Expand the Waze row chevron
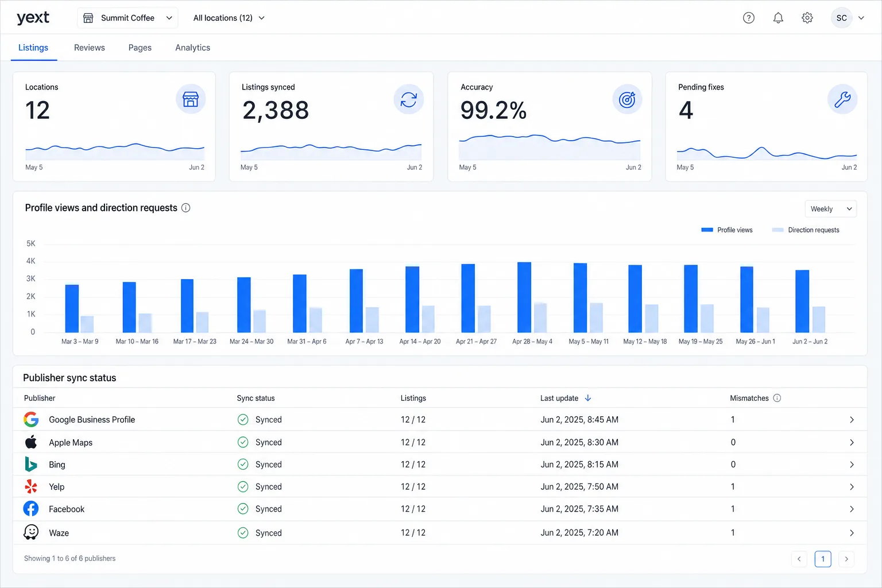This screenshot has height=588, width=882. pyautogui.click(x=852, y=533)
